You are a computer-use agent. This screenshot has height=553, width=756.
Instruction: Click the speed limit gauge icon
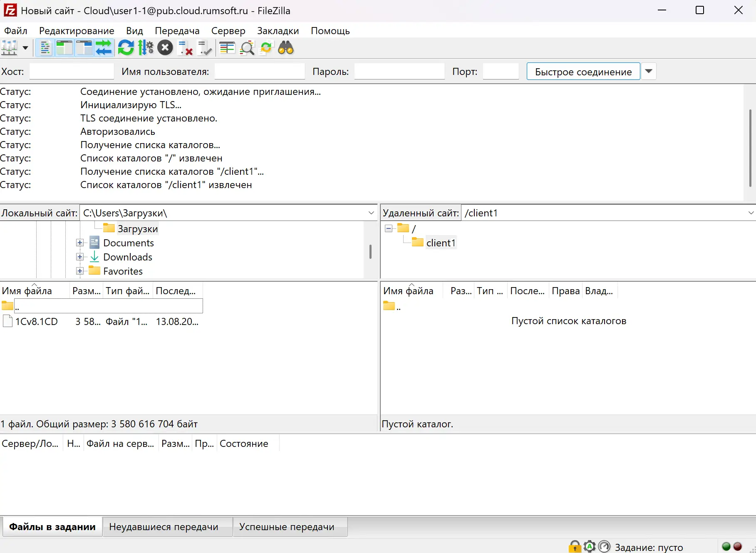604,547
